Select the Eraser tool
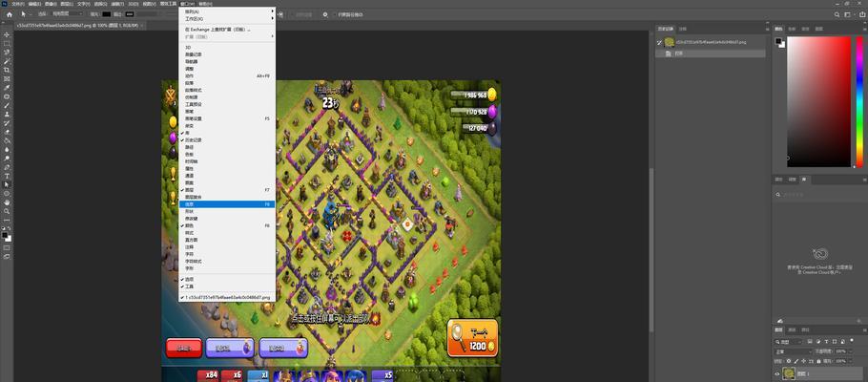The image size is (868, 382). (7, 132)
